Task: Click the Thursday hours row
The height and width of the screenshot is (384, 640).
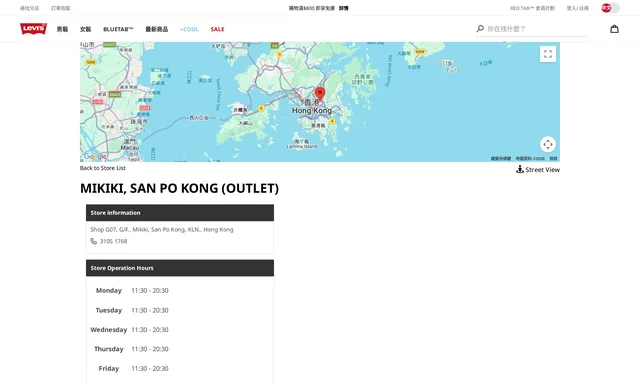Action: click(131, 349)
